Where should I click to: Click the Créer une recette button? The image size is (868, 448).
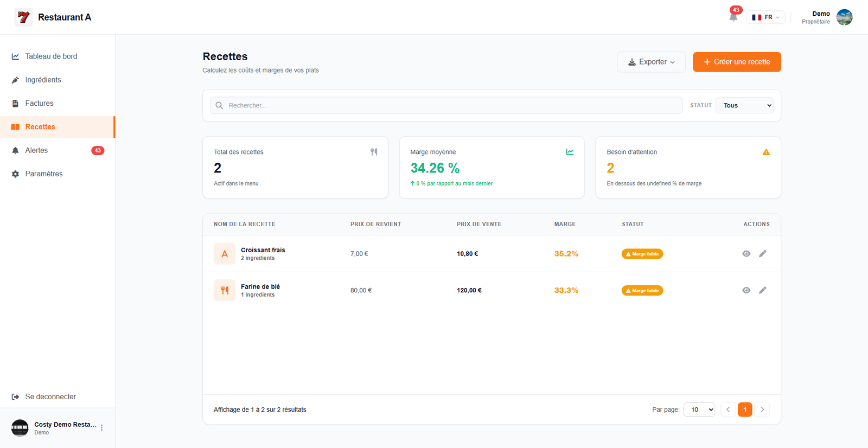point(737,62)
